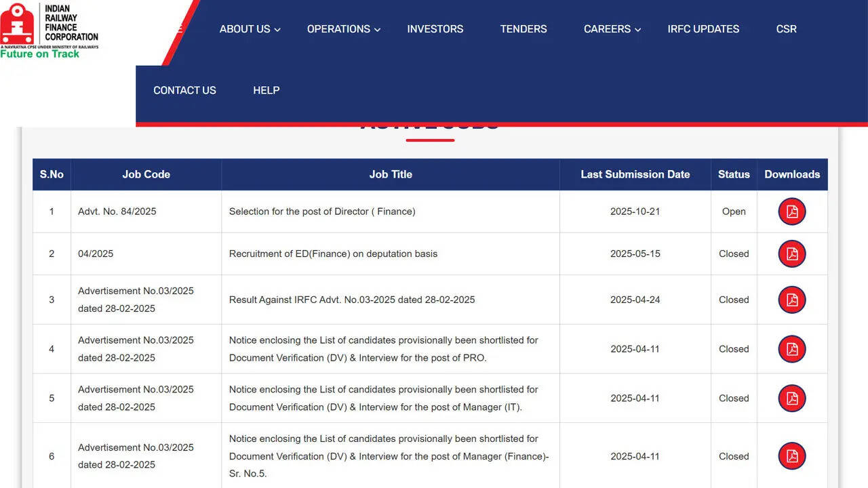868x488 pixels.
Task: Open the INVESTORS menu item
Action: [435, 29]
